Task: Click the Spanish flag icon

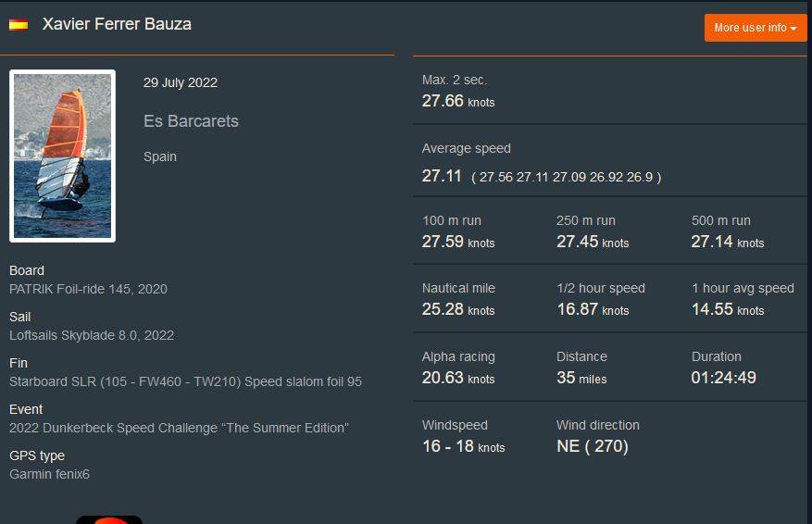Action: [x=19, y=25]
